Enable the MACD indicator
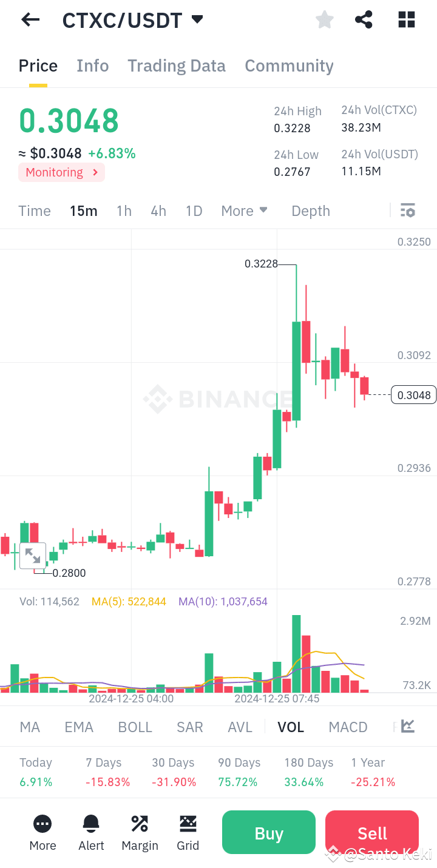The image size is (437, 868). [x=348, y=726]
